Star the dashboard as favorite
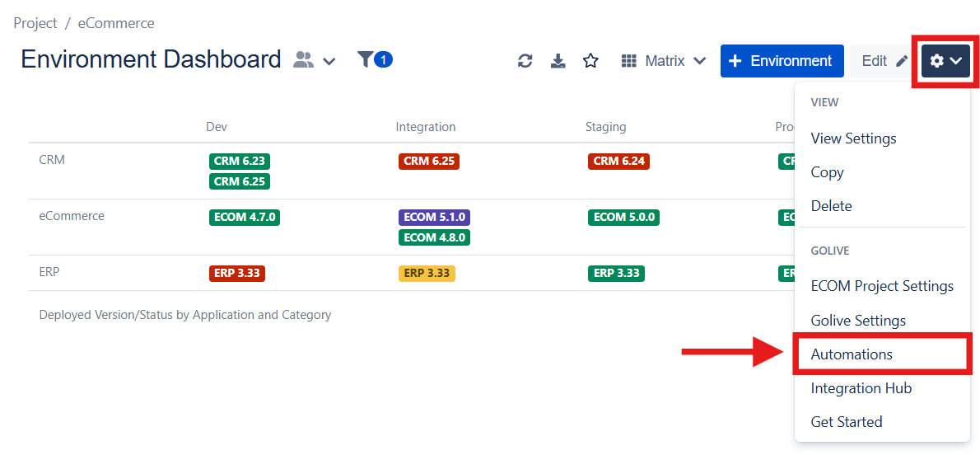This screenshot has height=455, width=980. pos(590,61)
